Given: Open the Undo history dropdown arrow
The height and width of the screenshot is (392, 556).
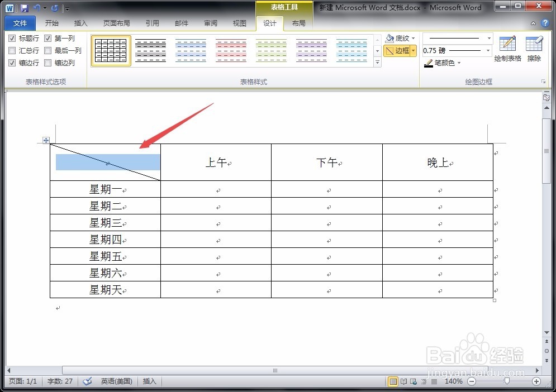Looking at the screenshot, I should coord(45,8).
